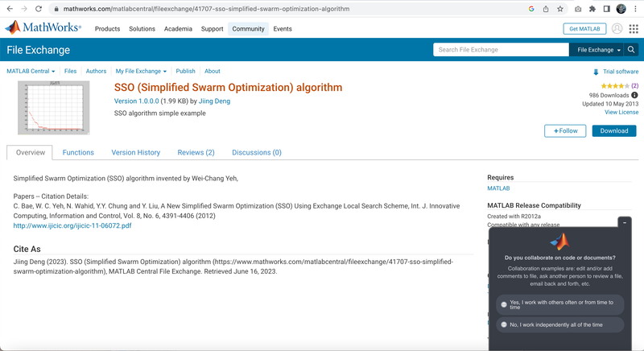Viewport: 644px width, 351px height.
Task: Open the Academia menu
Action: pos(178,29)
